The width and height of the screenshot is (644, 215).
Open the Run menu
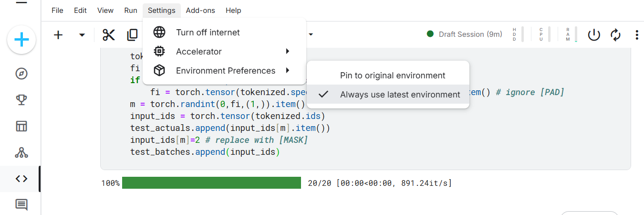point(130,10)
